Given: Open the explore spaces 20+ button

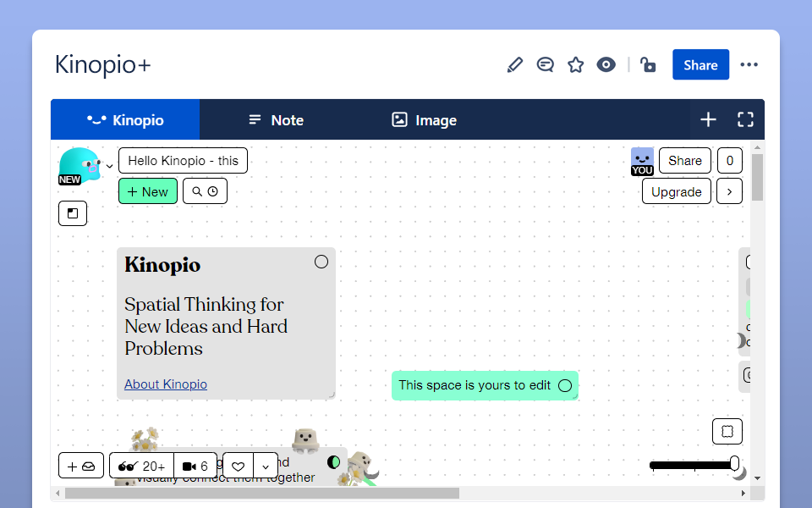Looking at the screenshot, I should pyautogui.click(x=141, y=466).
